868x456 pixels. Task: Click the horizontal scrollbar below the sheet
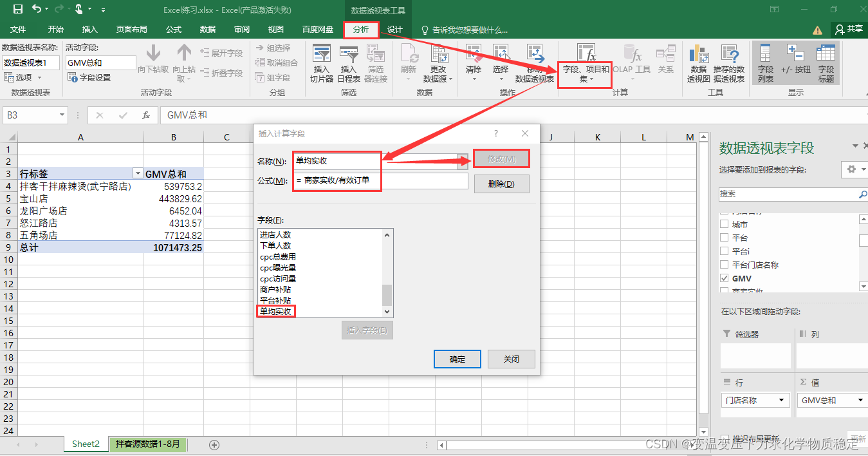coord(566,445)
